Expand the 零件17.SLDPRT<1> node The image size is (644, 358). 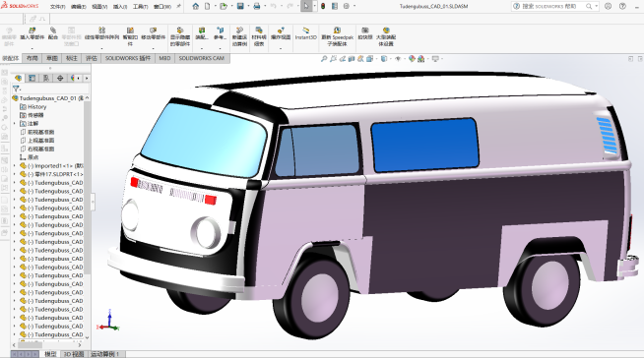pyautogui.click(x=15, y=174)
